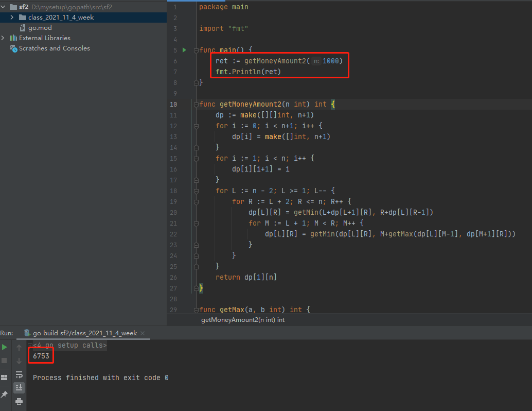Viewport: 532px width, 411px height.
Task: Click 'package main' on line 1
Action: (x=224, y=7)
